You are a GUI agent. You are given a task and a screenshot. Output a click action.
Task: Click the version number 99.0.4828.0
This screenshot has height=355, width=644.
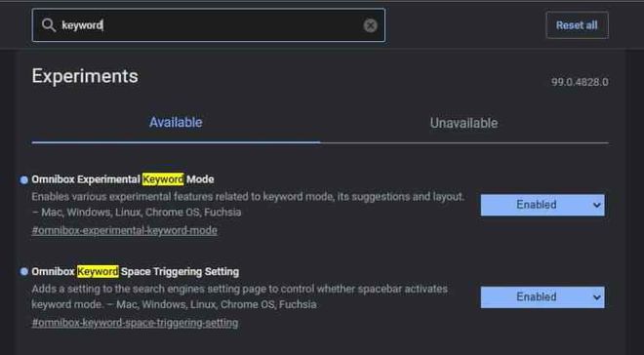coord(580,82)
